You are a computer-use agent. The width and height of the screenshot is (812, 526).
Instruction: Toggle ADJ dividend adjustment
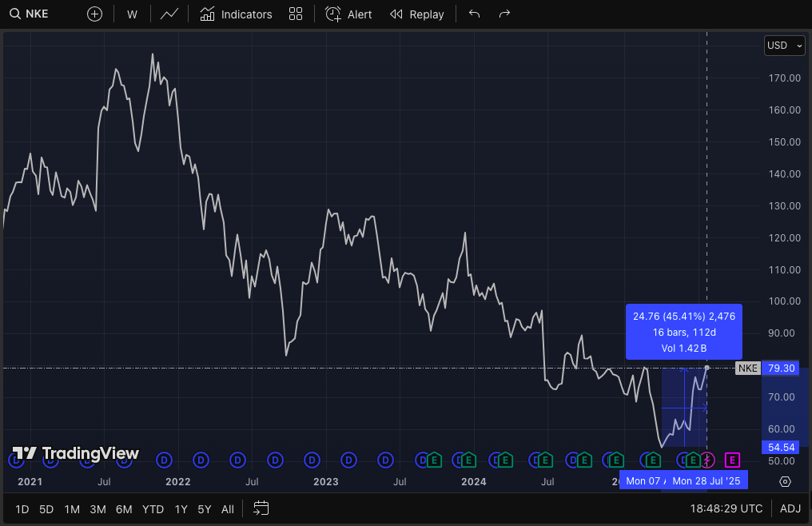790,509
